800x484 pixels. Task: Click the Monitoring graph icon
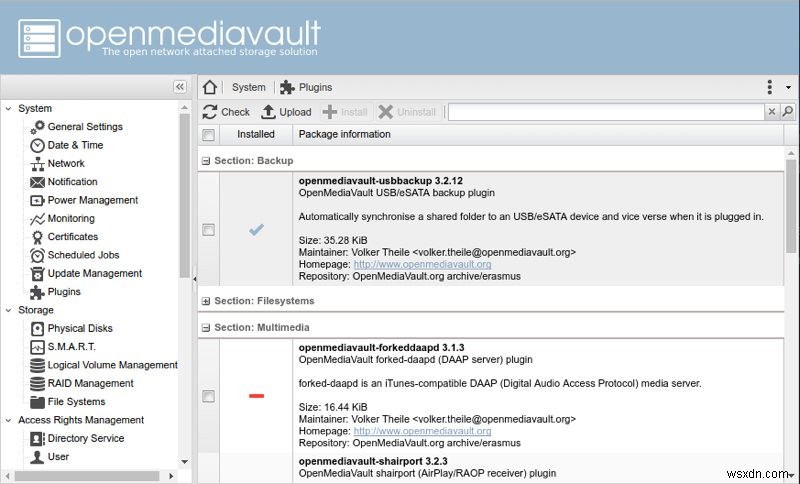pyautogui.click(x=37, y=219)
